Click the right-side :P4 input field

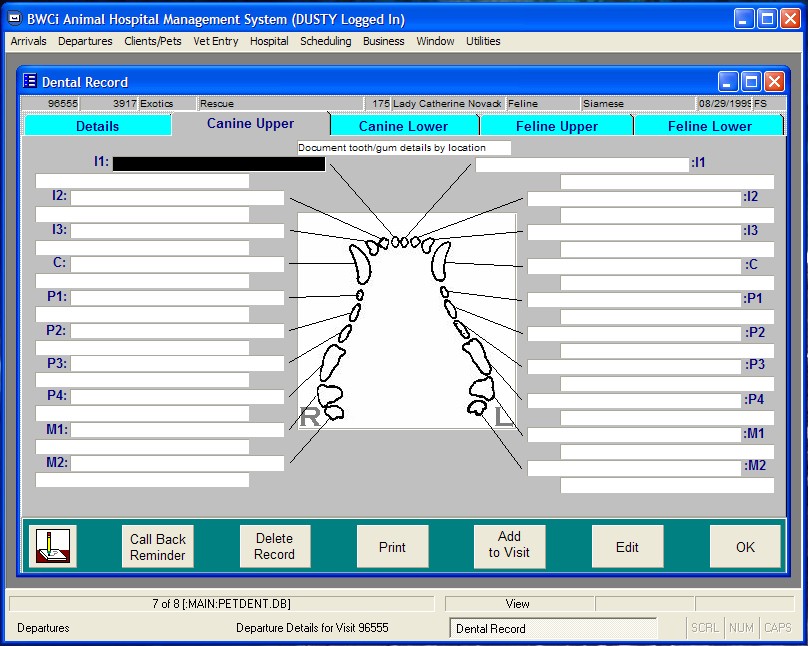coord(634,401)
